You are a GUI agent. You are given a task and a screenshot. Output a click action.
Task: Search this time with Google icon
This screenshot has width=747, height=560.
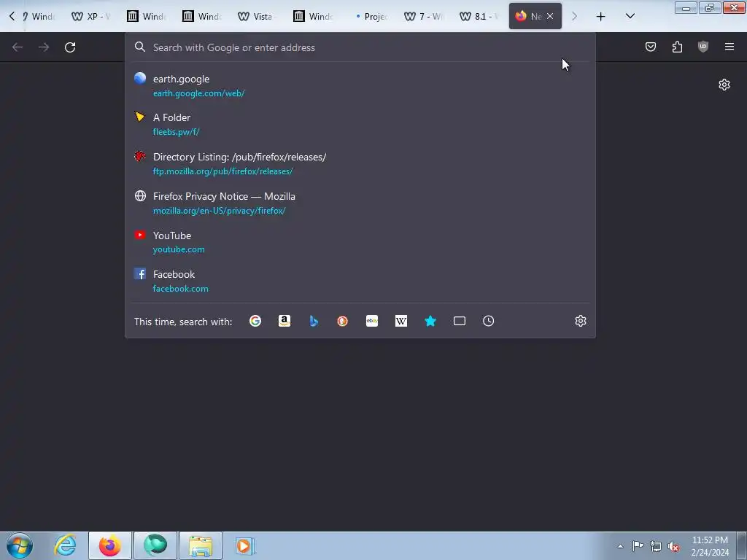tap(255, 321)
